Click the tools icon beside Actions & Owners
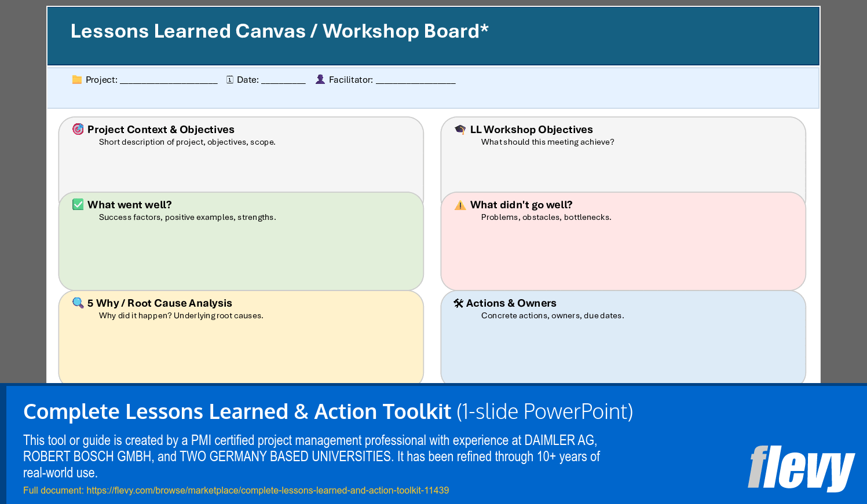Viewport: 867px width, 504px height. point(459,303)
